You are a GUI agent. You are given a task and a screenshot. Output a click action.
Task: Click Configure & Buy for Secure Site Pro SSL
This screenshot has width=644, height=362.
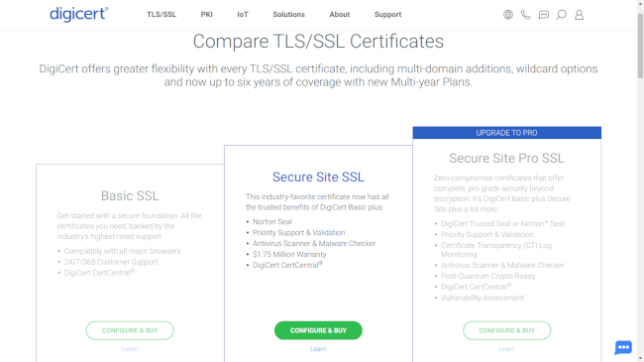pos(507,330)
